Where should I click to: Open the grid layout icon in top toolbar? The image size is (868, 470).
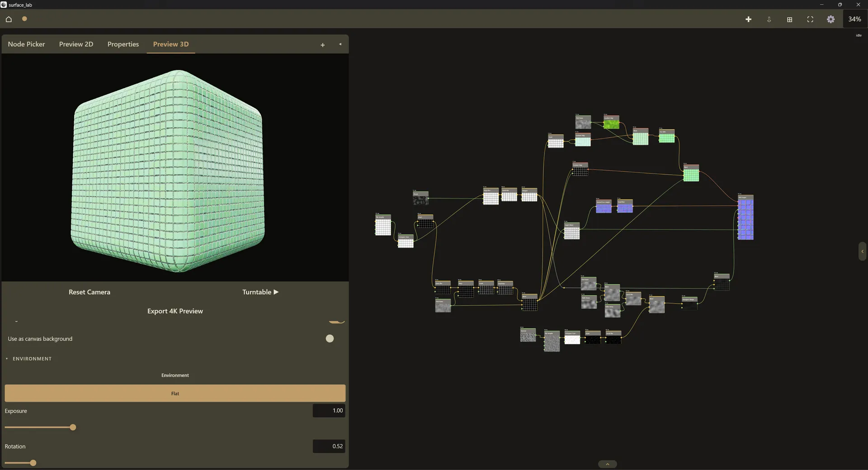(789, 19)
